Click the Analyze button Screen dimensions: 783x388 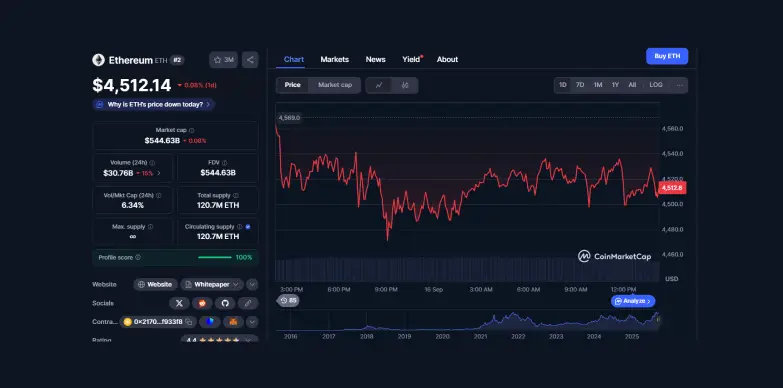[x=633, y=301]
